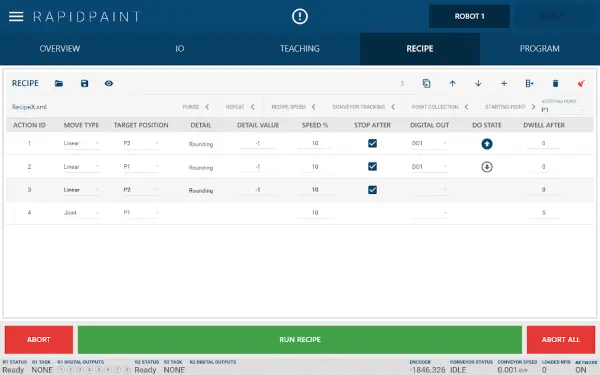The image size is (600, 375).
Task: Add a new action with the plus icon
Action: pyautogui.click(x=504, y=83)
